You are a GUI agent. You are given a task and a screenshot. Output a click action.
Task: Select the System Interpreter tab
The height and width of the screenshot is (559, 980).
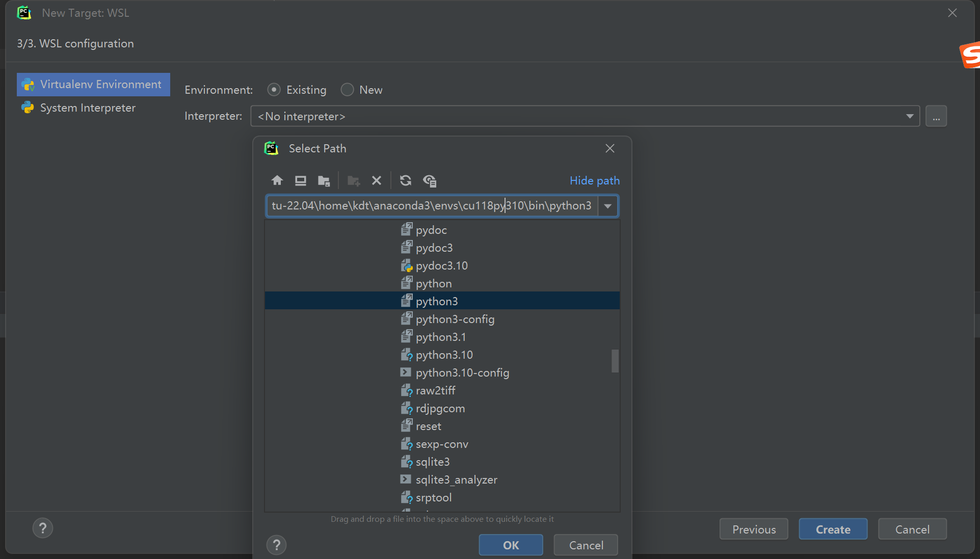tap(93, 108)
